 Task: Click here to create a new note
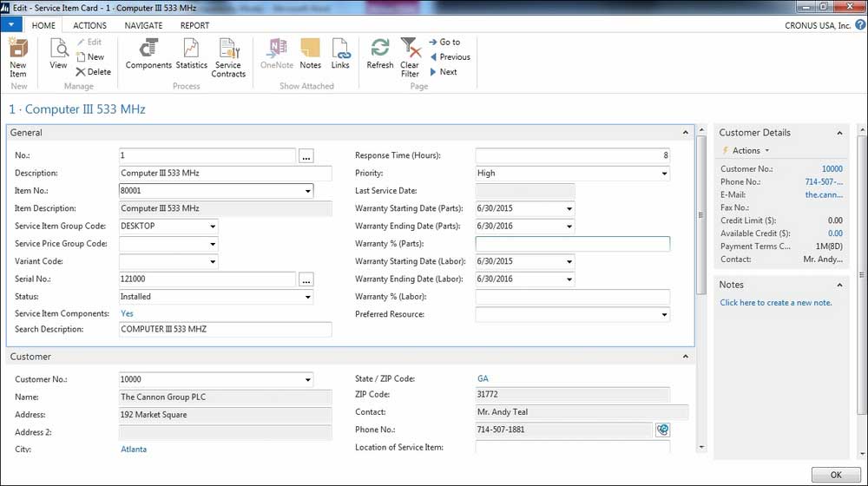click(x=775, y=303)
